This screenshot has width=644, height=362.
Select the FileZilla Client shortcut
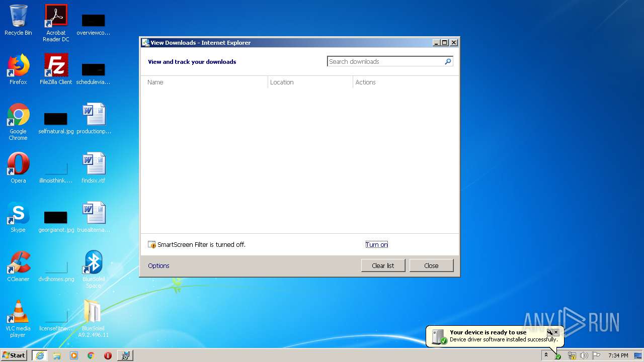click(x=56, y=69)
